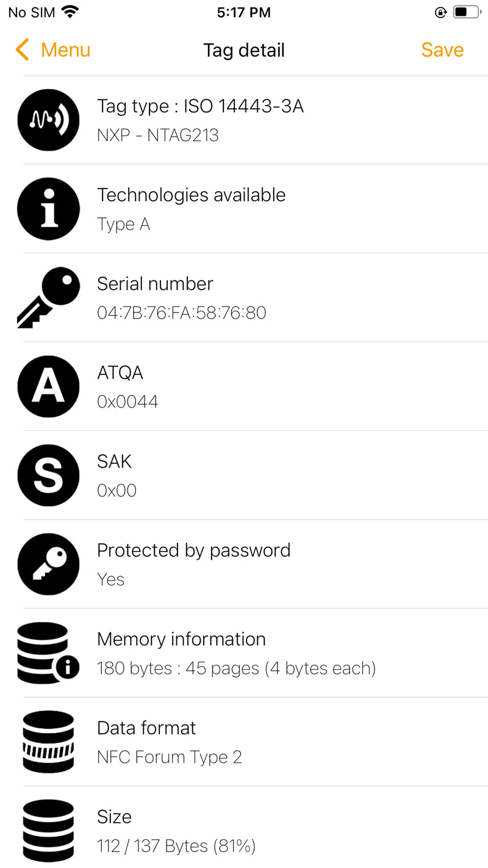Tap the Memory information database icon
The height and width of the screenshot is (868, 488).
coord(48,653)
